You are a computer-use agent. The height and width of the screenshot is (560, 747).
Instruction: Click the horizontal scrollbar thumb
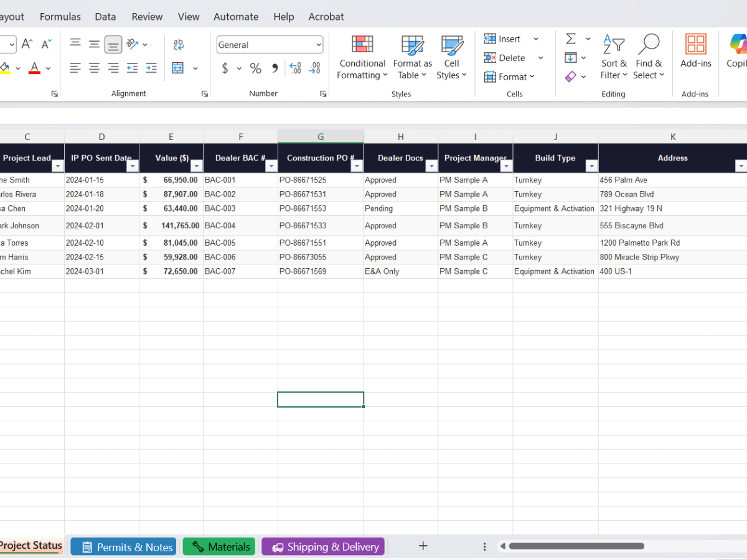click(576, 546)
